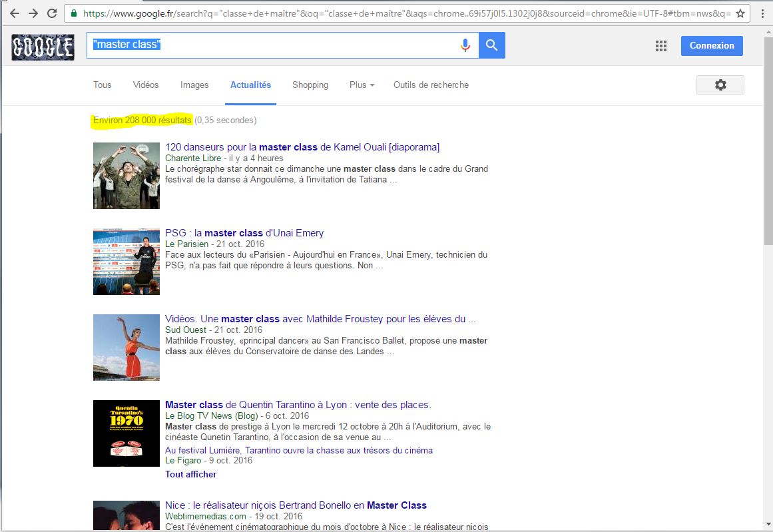
Task: Open Chrome three-dot menu
Action: [762, 13]
